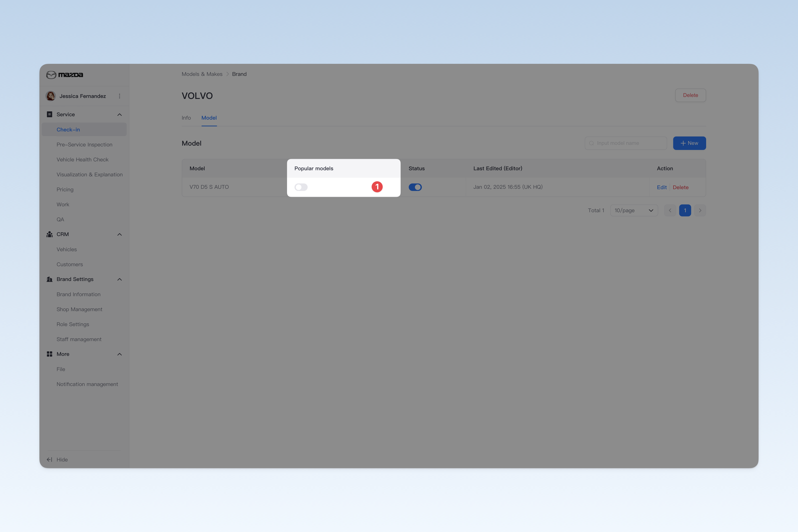The image size is (798, 532).
Task: Open Visualization & Explanation menu item
Action: pos(84,174)
